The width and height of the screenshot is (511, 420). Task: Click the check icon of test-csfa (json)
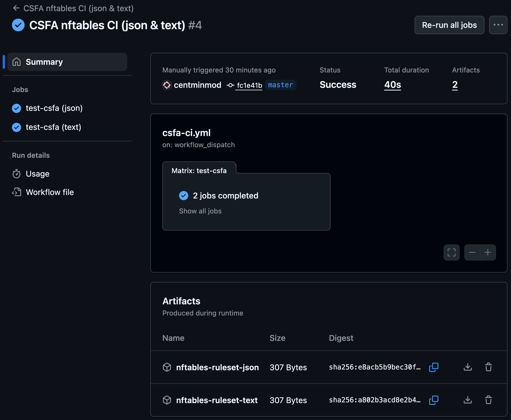point(17,108)
